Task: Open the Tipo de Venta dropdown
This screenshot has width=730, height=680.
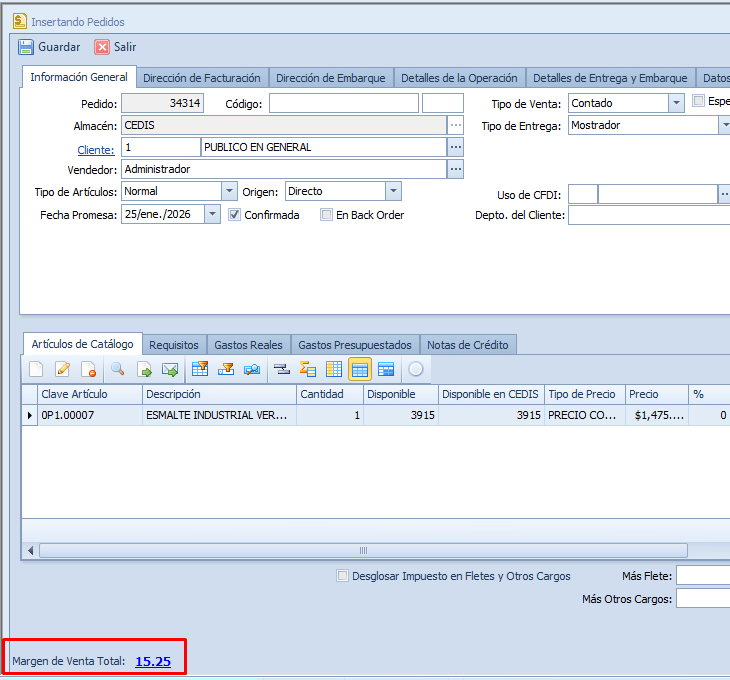Action: [675, 103]
